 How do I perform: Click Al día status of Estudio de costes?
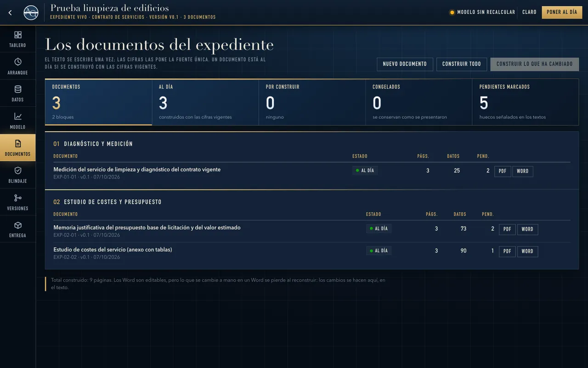(x=379, y=251)
